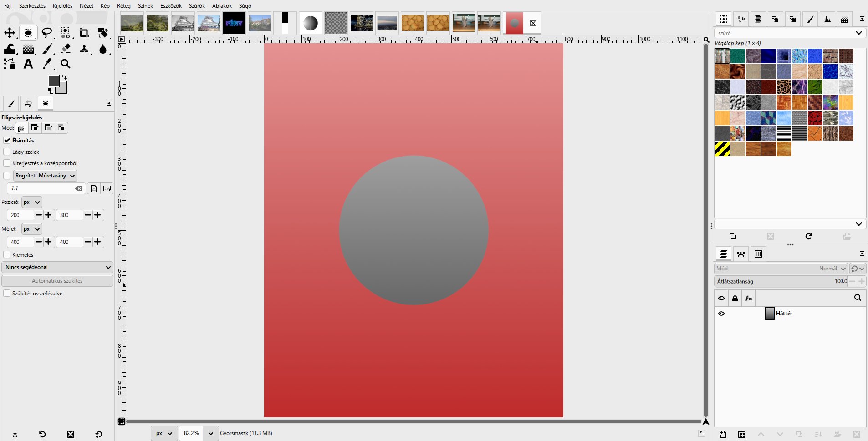Screen dimensions: 868x441
Task: Hide the Háttér layer via eye icon
Action: pos(721,314)
